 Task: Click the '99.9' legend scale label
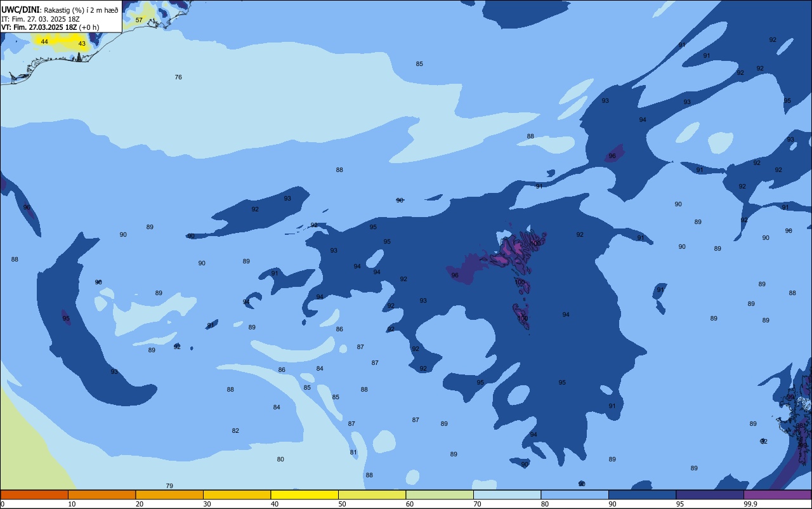(x=750, y=504)
